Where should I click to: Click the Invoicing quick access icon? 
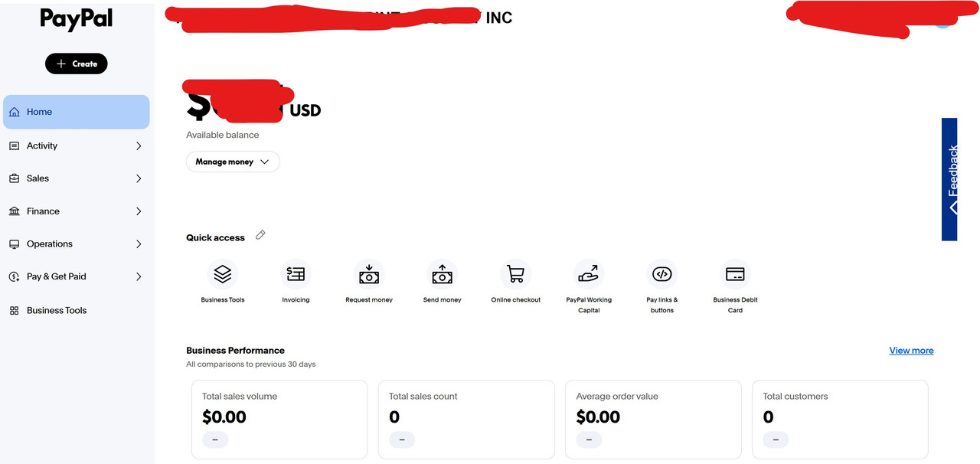click(296, 274)
